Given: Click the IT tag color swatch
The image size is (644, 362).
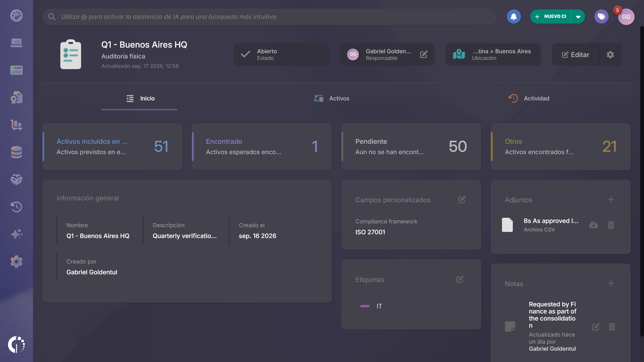Looking at the screenshot, I should 365,306.
